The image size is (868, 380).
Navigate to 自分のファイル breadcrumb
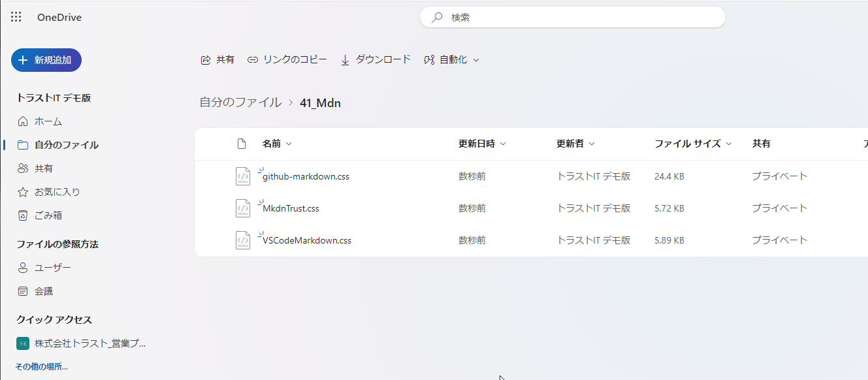[240, 103]
